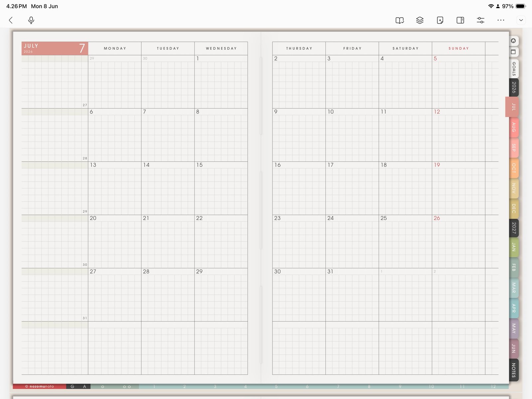532x399 pixels.
Task: Select the JUL month side tab
Action: coord(512,107)
